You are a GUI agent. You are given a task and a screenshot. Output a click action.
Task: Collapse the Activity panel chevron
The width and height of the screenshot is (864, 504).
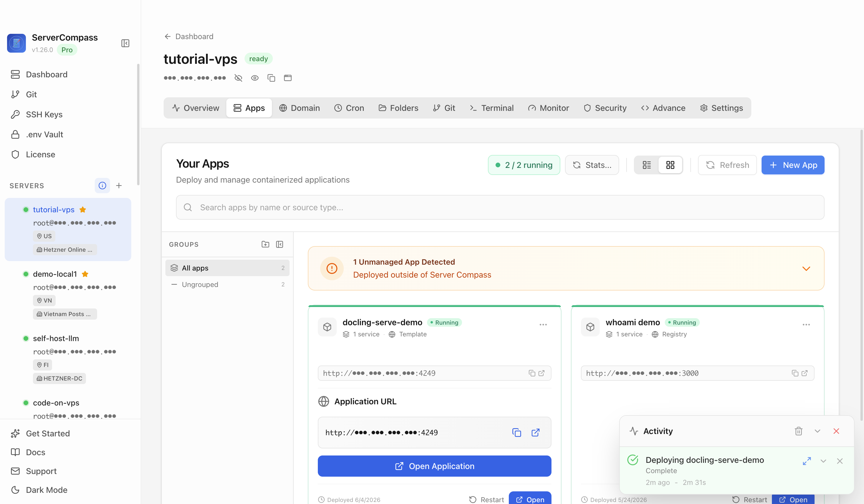pyautogui.click(x=818, y=431)
